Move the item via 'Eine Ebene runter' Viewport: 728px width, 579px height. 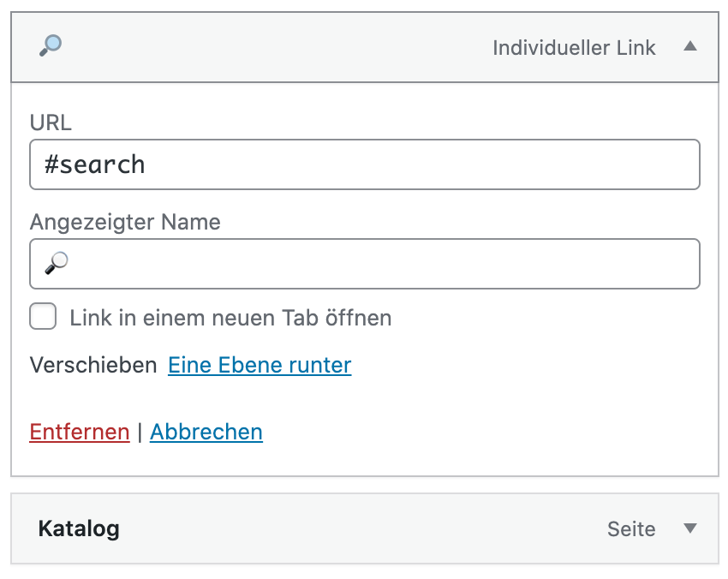(x=260, y=366)
